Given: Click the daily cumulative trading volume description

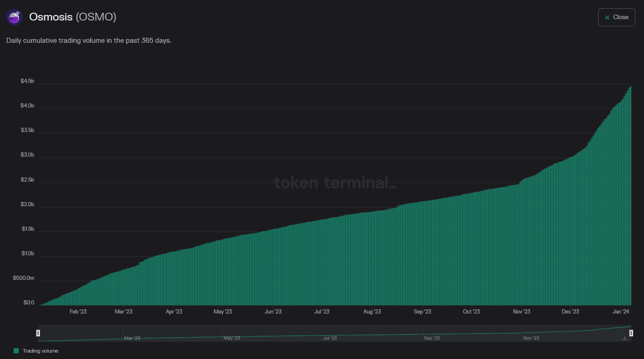Looking at the screenshot, I should (89, 40).
